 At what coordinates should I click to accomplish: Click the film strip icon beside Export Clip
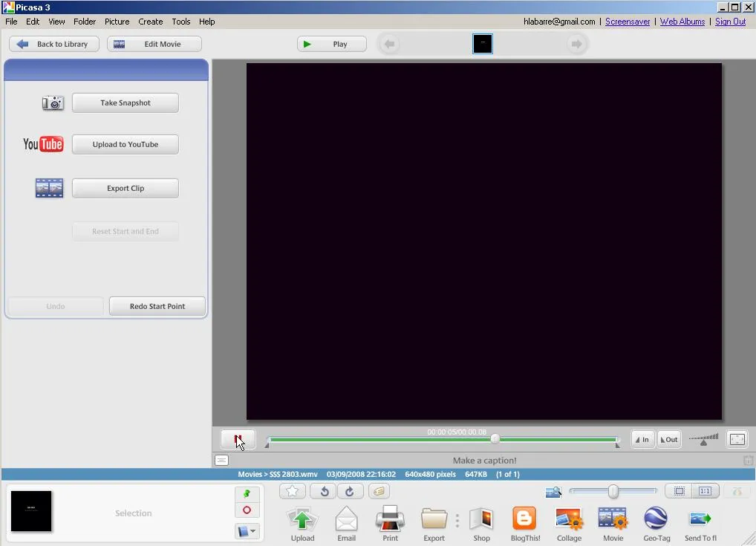[x=49, y=188]
